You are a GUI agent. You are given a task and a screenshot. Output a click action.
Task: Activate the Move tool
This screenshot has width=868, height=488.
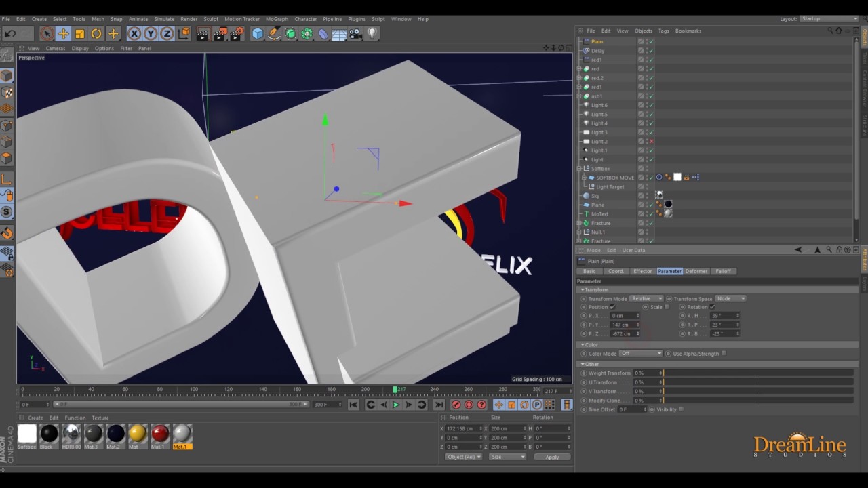[x=63, y=33]
